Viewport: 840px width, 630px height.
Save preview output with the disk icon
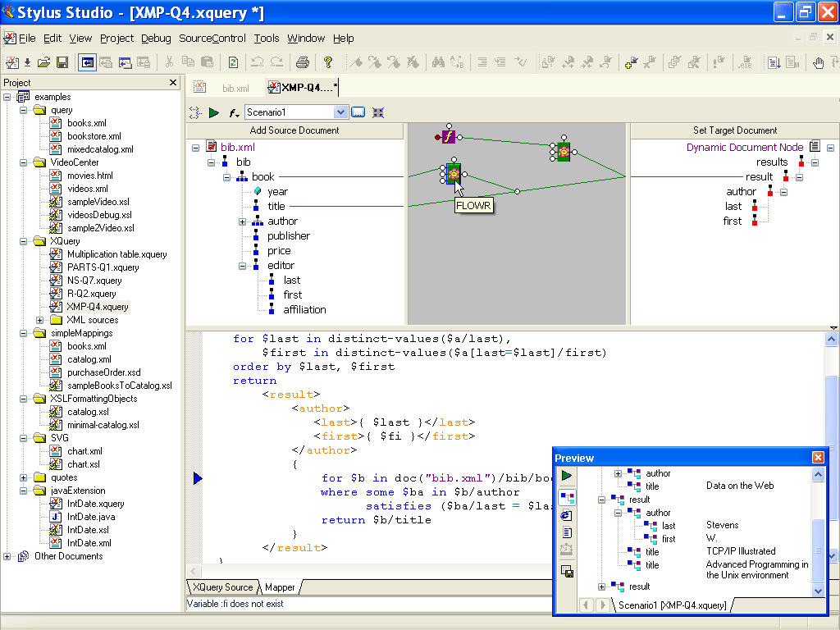coord(567,573)
